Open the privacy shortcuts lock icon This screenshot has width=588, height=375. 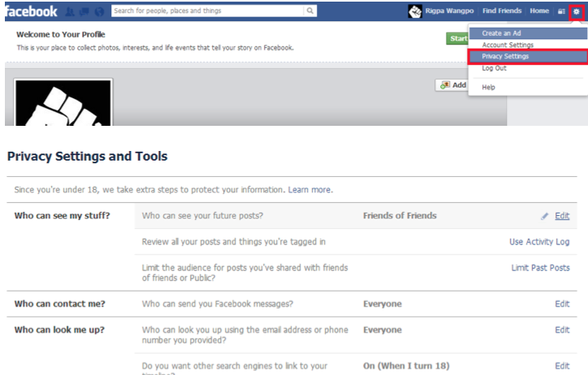(561, 11)
